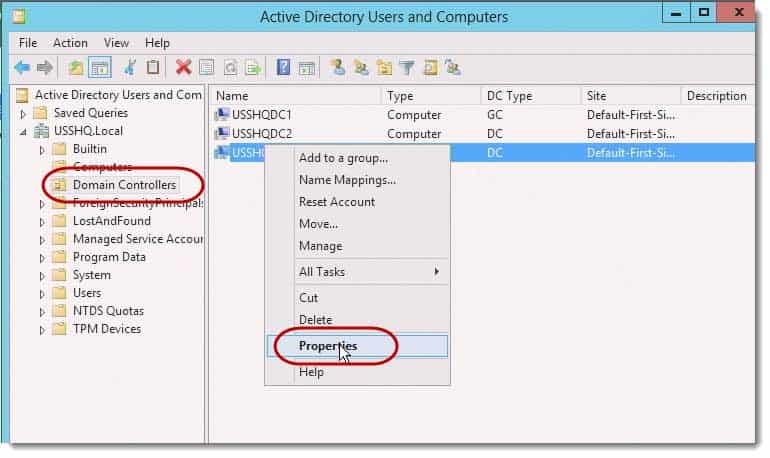Click the Cut scissors toolbar icon
The width and height of the screenshot is (770, 458).
coord(130,67)
